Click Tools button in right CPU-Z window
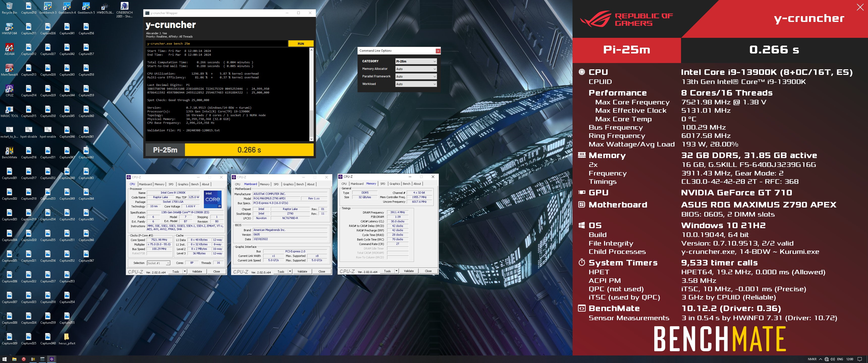Viewport: 868px width, 363px height. (387, 271)
